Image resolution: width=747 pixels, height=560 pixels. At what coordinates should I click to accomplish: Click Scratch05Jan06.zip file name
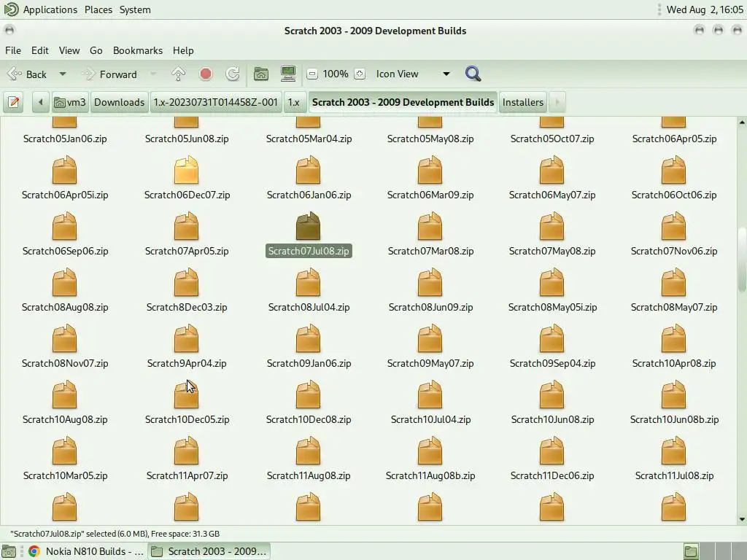[x=65, y=139]
